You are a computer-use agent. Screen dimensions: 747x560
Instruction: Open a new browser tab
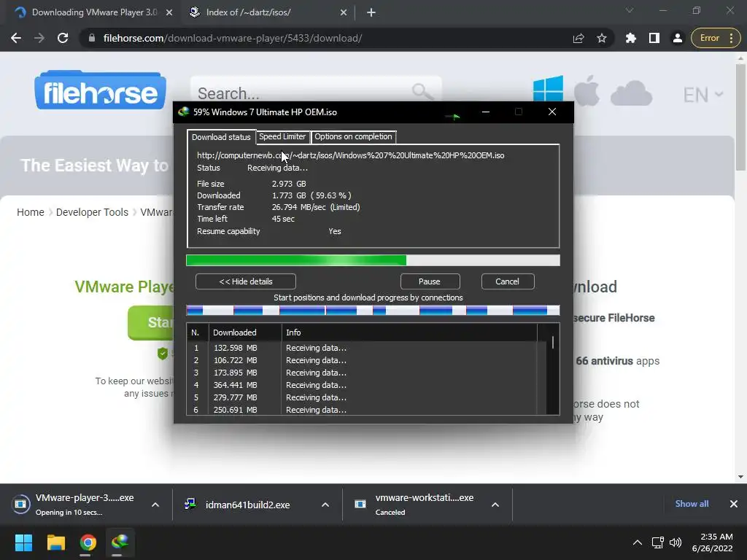371,12
